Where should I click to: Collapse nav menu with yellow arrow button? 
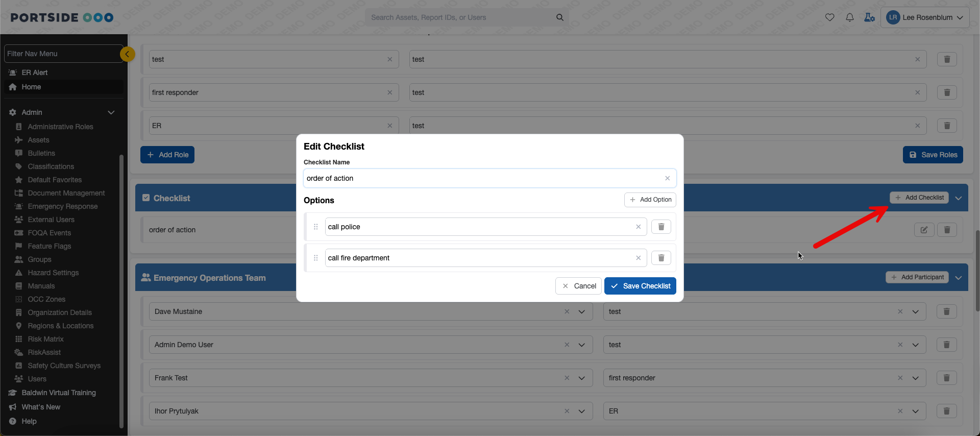pos(127,54)
